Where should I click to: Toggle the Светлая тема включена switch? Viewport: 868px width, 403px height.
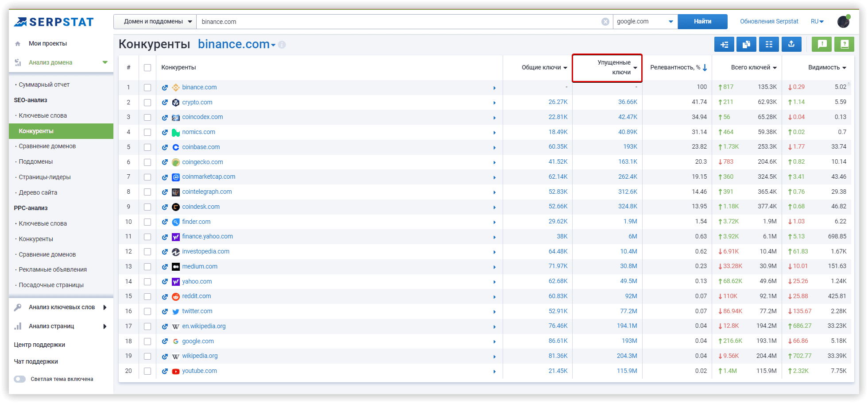[19, 379]
